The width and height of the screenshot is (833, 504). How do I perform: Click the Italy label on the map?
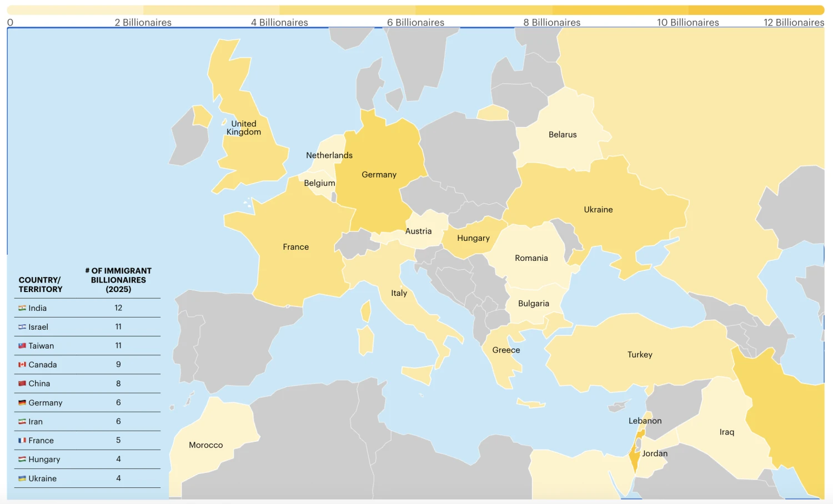(399, 293)
